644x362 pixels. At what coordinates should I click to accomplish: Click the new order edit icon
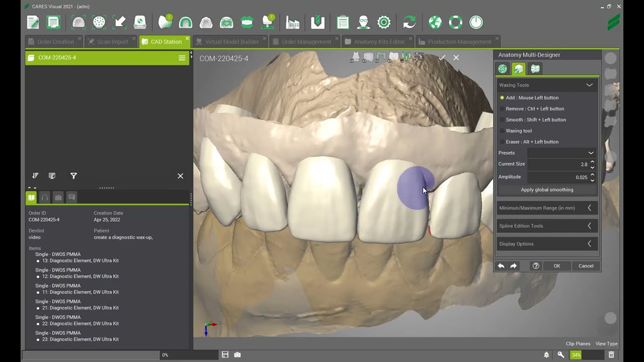(33, 22)
